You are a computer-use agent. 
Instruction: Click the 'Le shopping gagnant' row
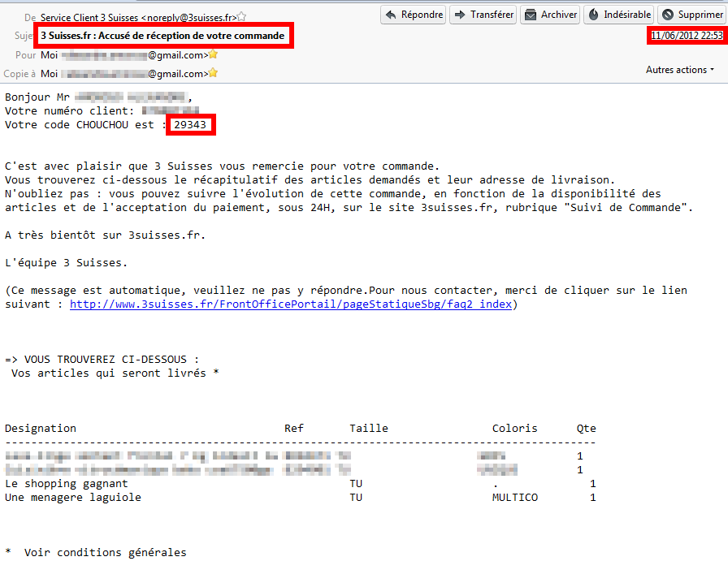pos(300,484)
